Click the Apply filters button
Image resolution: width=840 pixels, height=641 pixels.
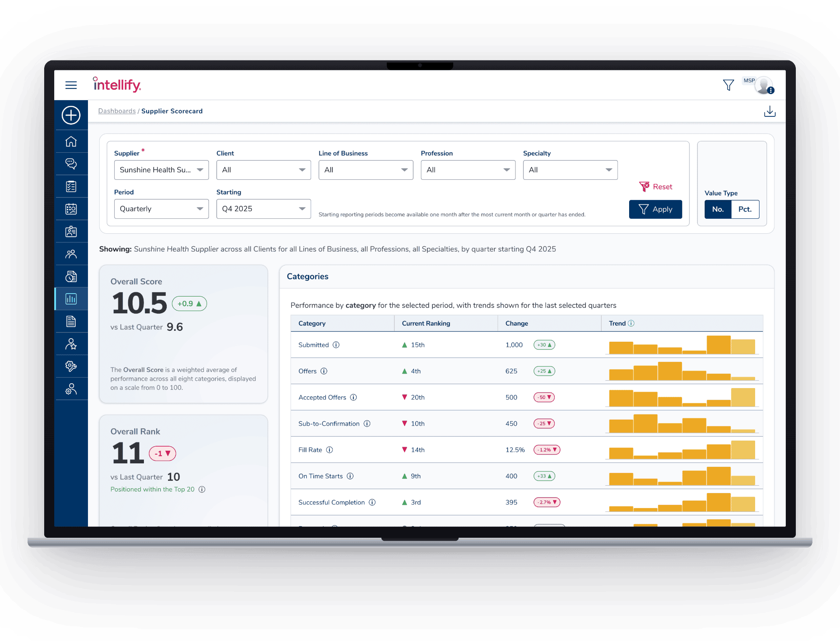pos(655,209)
